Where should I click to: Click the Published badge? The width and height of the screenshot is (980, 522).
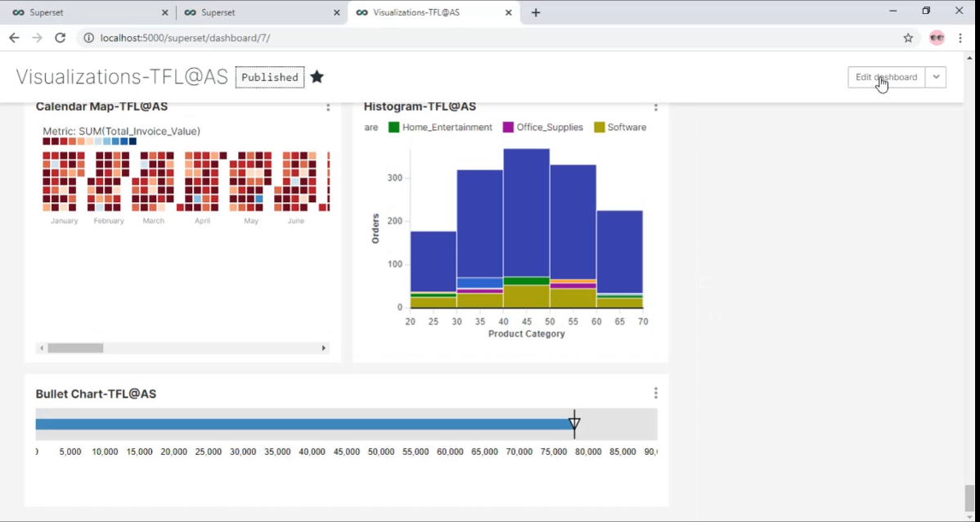coord(269,77)
